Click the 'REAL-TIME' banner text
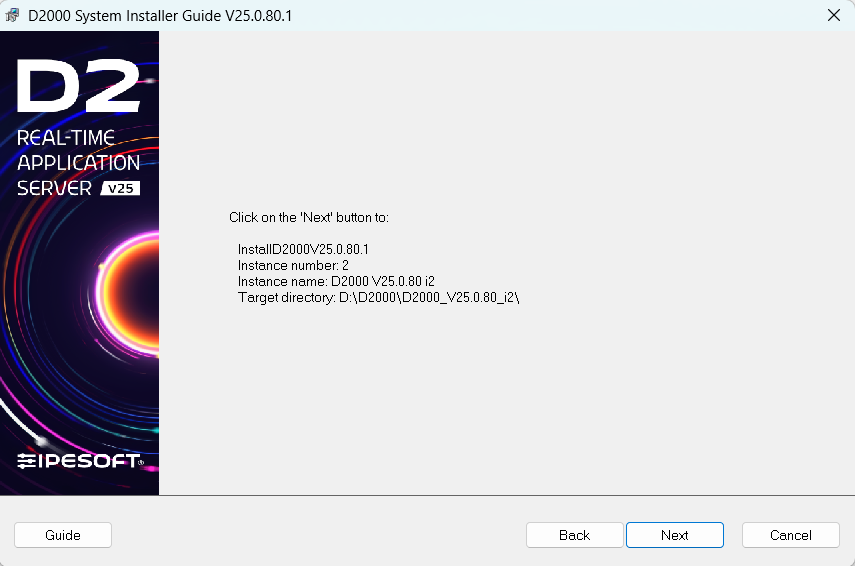Image resolution: width=855 pixels, height=566 pixels. tap(66, 138)
